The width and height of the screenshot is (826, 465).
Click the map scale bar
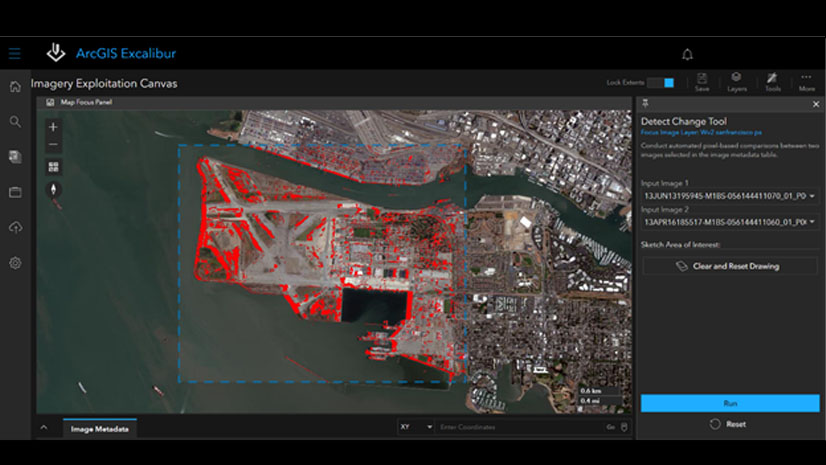(x=599, y=395)
